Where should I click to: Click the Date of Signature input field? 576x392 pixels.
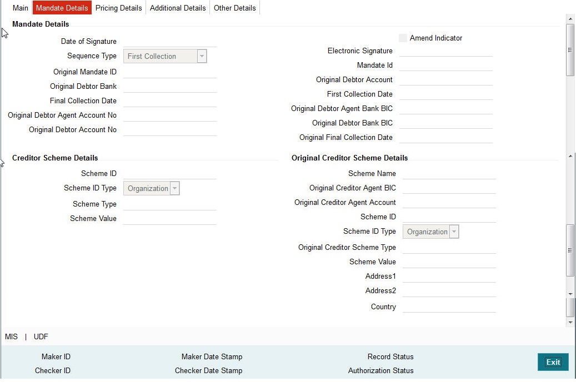pyautogui.click(x=169, y=42)
